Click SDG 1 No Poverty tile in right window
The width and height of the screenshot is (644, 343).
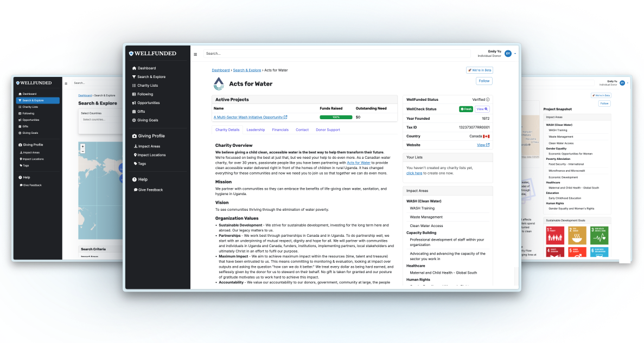(x=555, y=236)
